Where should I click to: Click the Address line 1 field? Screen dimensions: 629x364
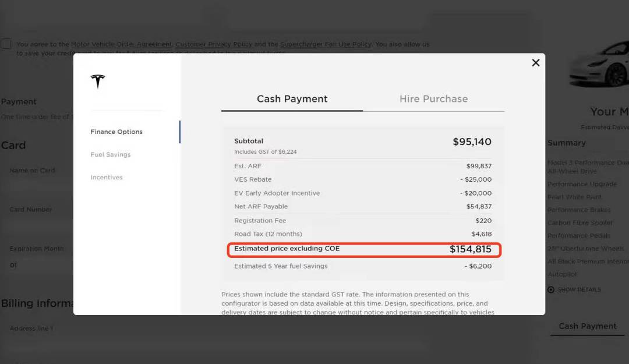point(35,338)
